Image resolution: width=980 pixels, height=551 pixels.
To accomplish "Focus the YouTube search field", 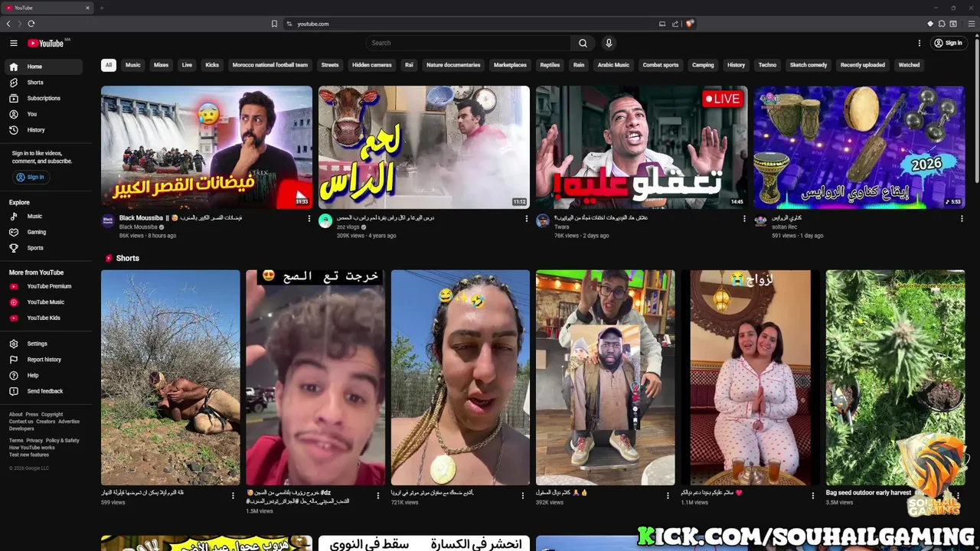I will pyautogui.click(x=469, y=43).
